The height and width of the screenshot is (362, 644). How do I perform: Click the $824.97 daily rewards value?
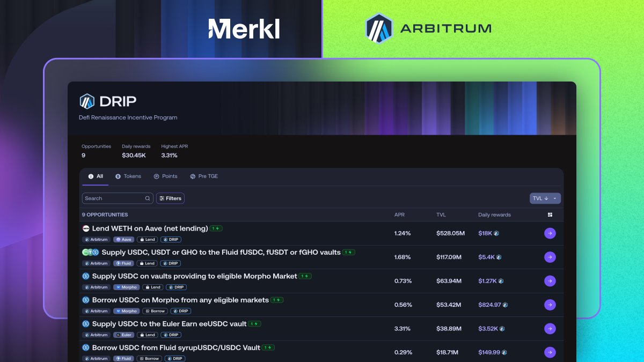[489, 305]
